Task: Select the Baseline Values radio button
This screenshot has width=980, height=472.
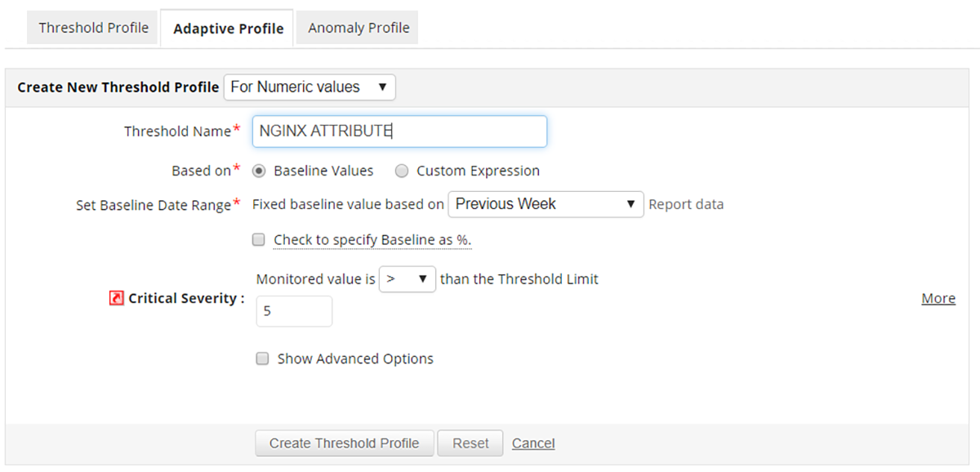Action: 259,171
